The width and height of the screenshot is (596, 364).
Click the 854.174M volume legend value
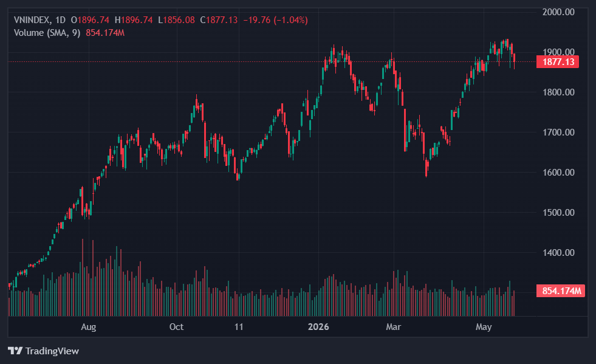(105, 33)
